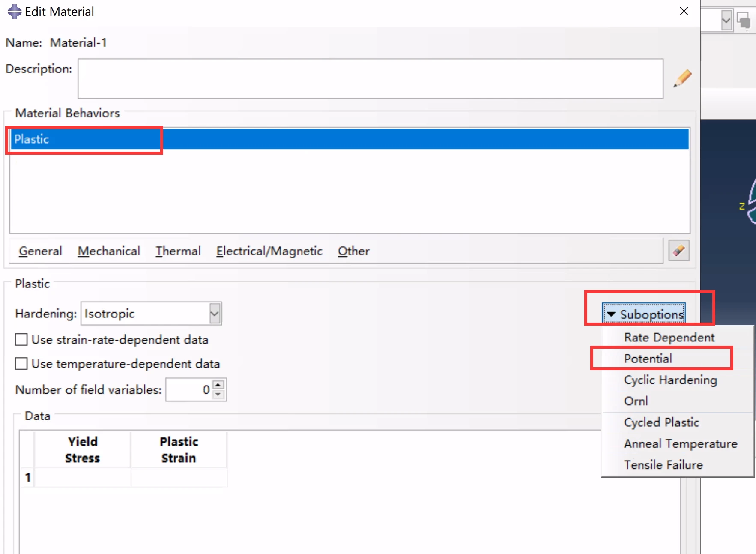Open the General menu
Viewport: 756px width, 554px height.
click(x=40, y=251)
